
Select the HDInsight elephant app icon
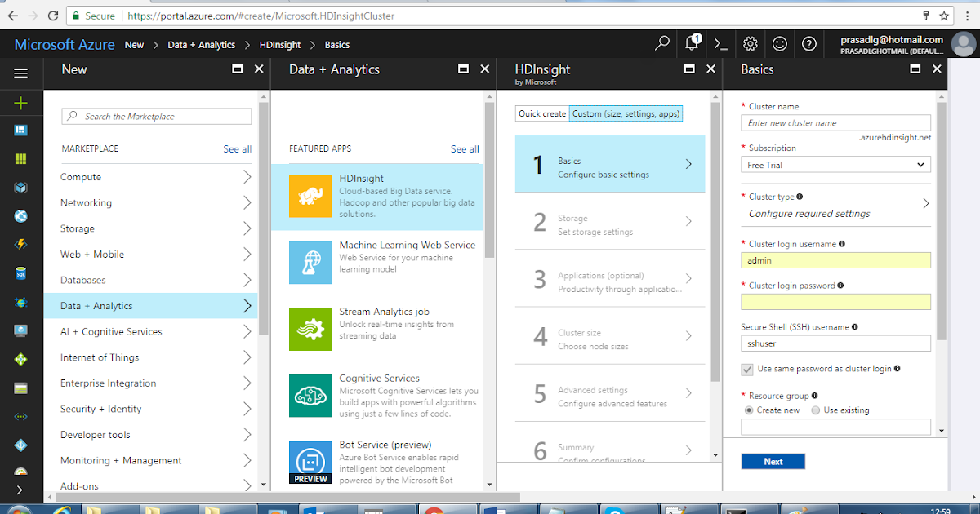tap(310, 197)
